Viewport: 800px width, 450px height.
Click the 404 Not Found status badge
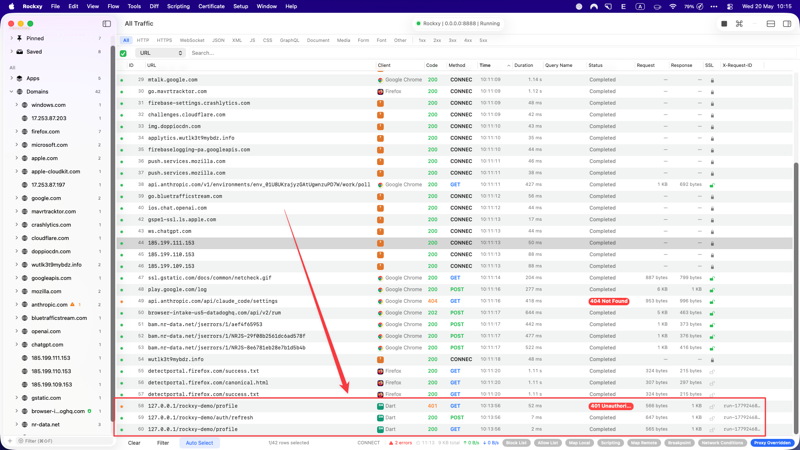(609, 302)
